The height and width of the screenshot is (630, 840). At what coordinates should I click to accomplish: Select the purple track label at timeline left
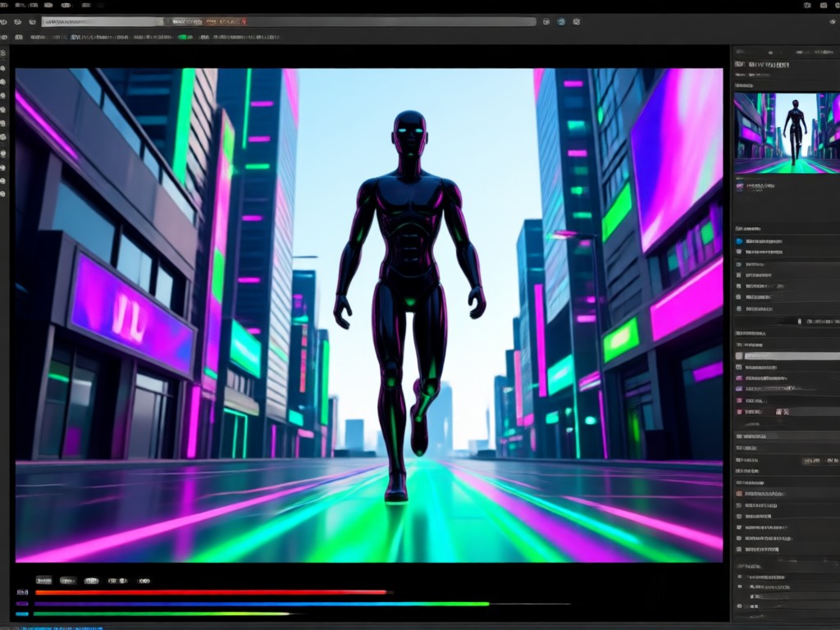coord(22,604)
